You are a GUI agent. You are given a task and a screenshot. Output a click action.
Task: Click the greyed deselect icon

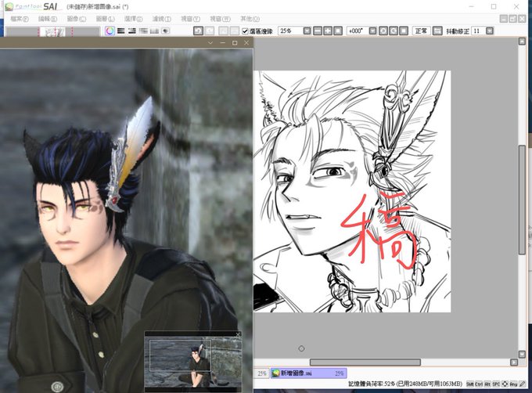[223, 31]
